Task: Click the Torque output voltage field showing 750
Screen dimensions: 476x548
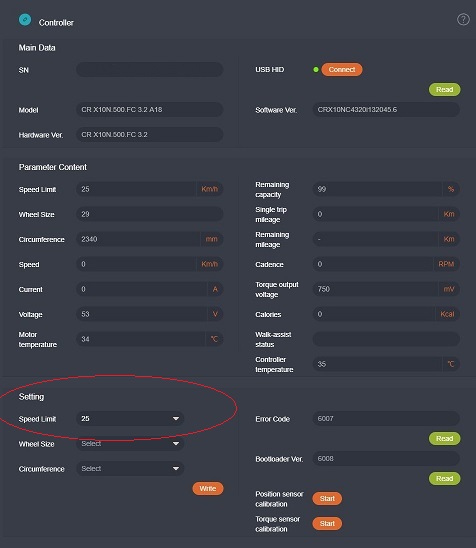Action: tap(386, 289)
